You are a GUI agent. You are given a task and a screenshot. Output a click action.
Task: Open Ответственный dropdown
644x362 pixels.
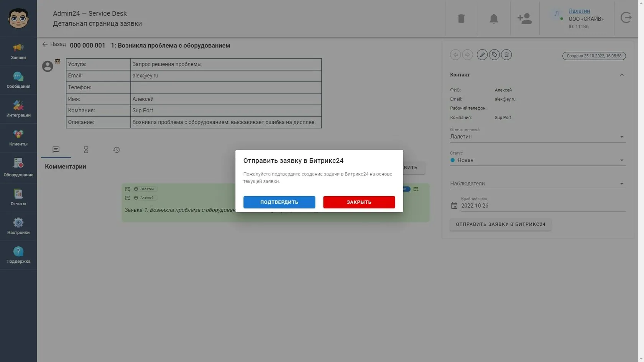click(x=537, y=136)
